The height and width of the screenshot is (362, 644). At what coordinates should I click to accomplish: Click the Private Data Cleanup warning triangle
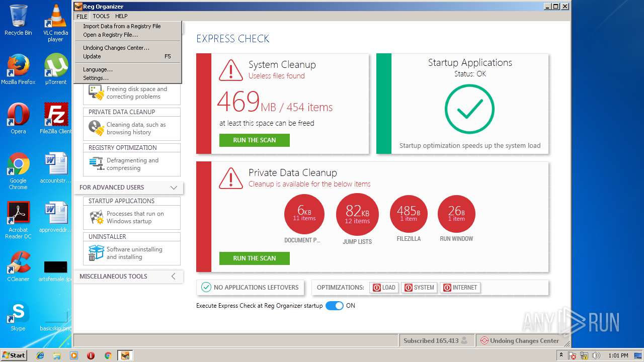[x=231, y=178]
